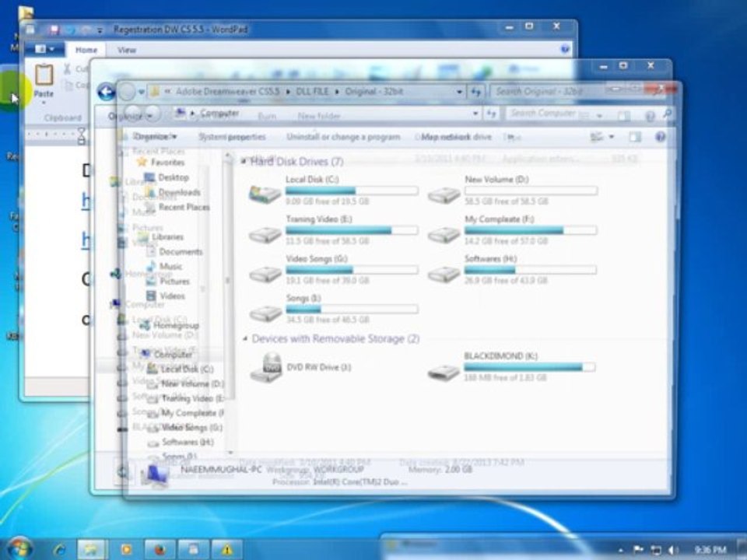Select the BLACKDIMOND (K:) removable drive icon
Image resolution: width=747 pixels, height=560 pixels.
point(444,372)
